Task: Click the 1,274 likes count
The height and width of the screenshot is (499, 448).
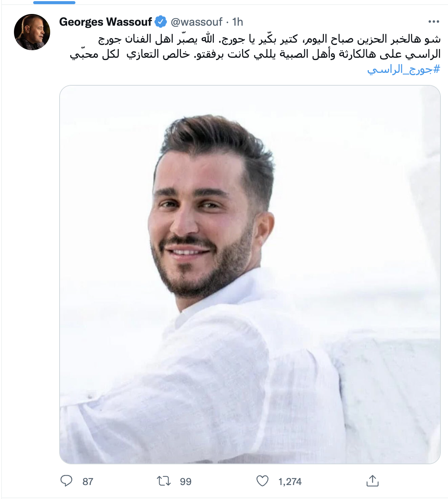Action: pyautogui.click(x=290, y=482)
